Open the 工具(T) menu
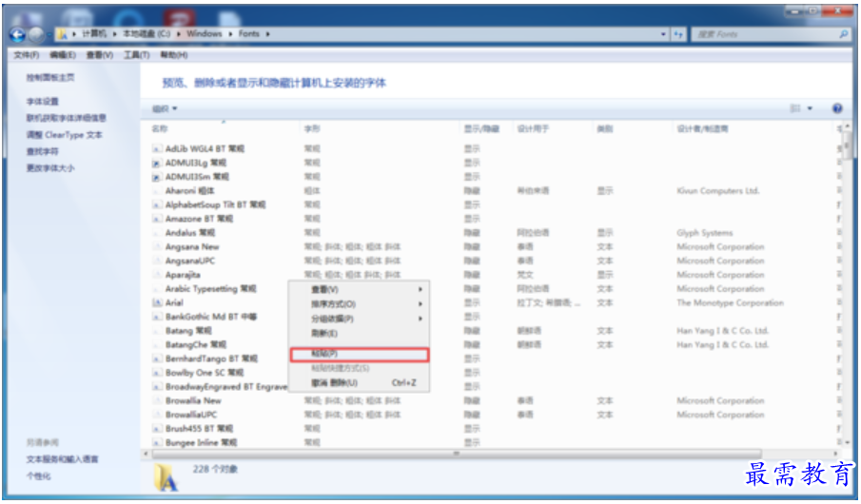861x504 pixels. pyautogui.click(x=137, y=55)
